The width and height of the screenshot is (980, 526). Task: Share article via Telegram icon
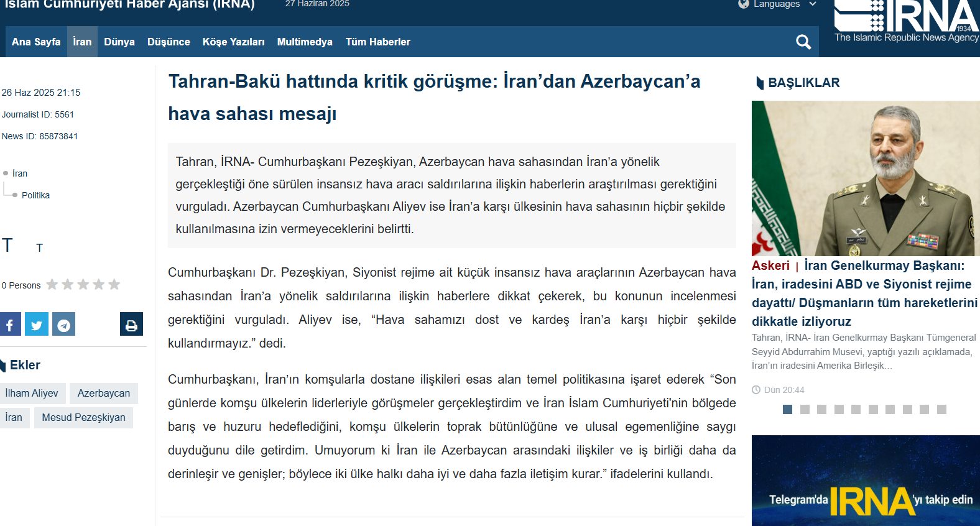coord(63,324)
